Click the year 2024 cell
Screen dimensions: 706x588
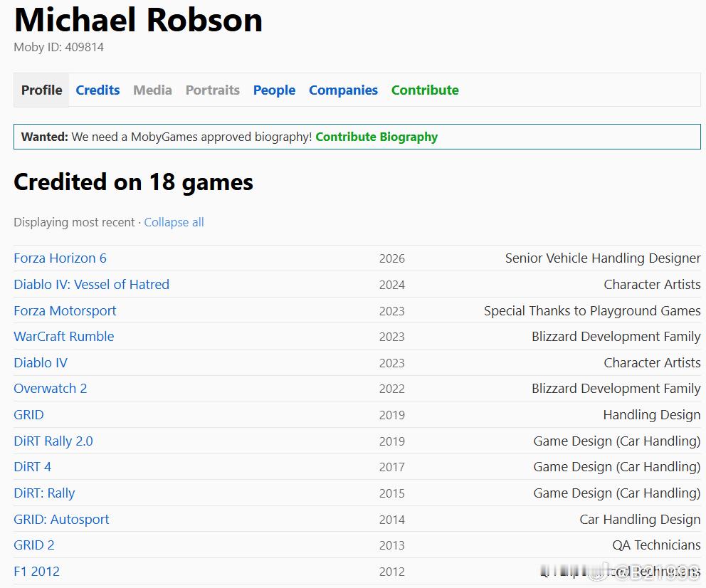(391, 285)
